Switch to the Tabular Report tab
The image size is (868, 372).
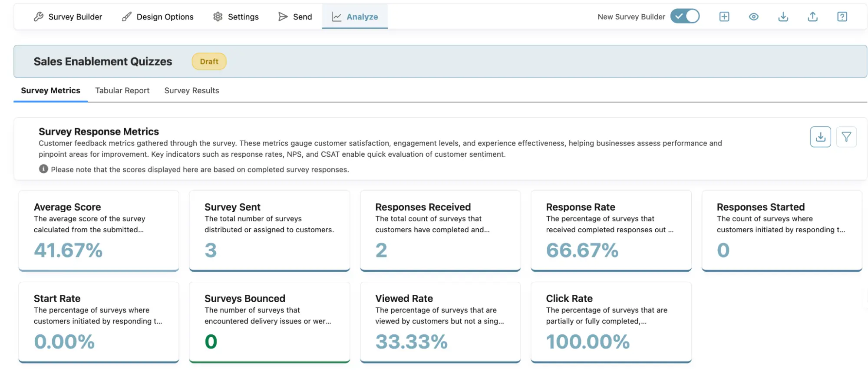point(122,91)
